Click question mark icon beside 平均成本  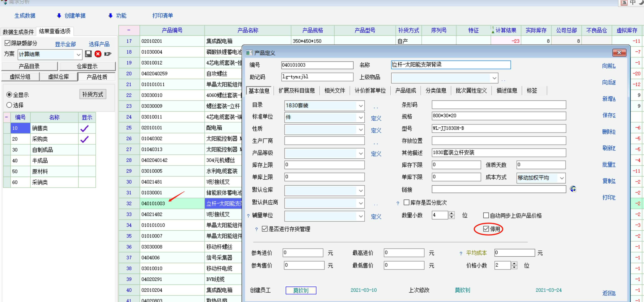tap(461, 253)
